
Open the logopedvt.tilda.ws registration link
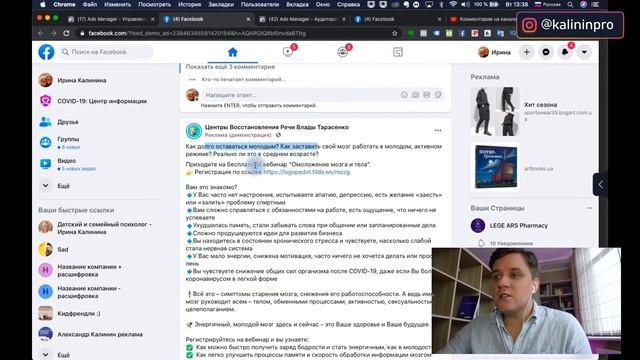[307, 172]
